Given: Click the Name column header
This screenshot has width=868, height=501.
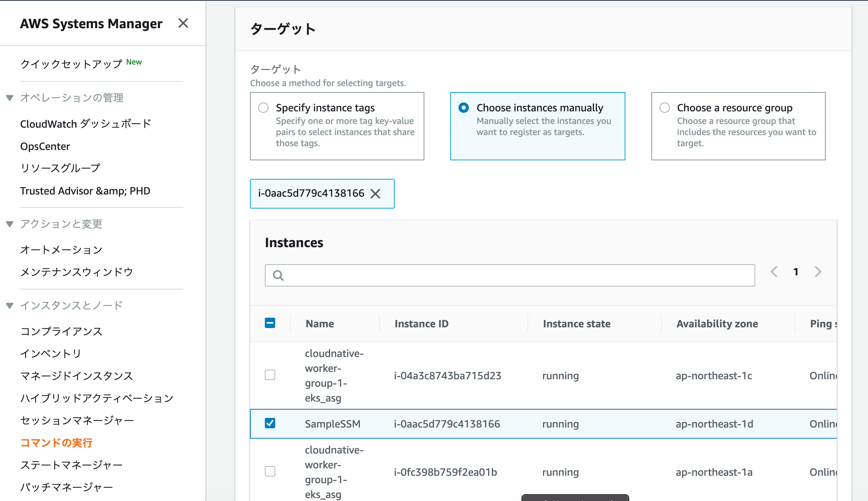Looking at the screenshot, I should (x=320, y=324).
